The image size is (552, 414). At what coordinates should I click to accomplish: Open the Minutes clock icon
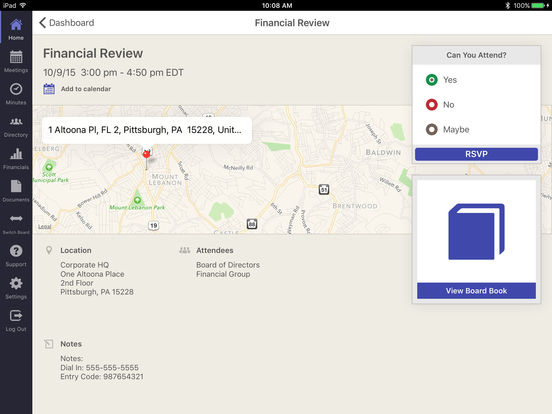pos(16,89)
